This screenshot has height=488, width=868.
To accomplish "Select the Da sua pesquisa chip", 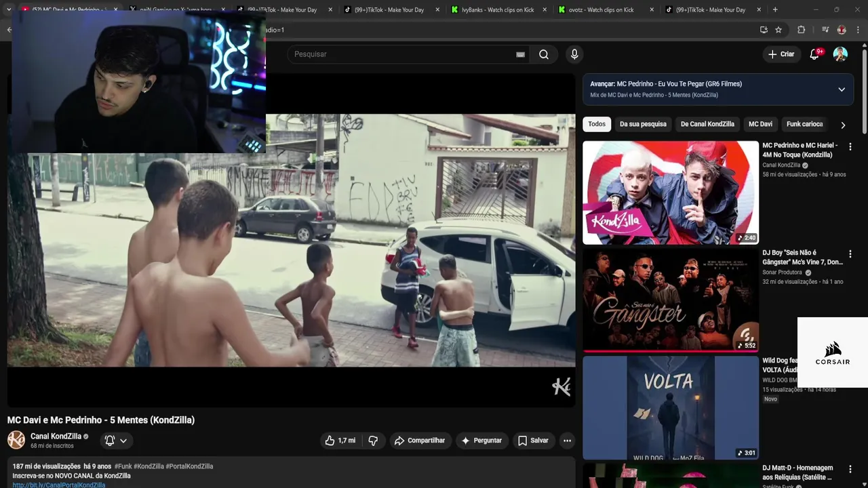I will tap(643, 124).
